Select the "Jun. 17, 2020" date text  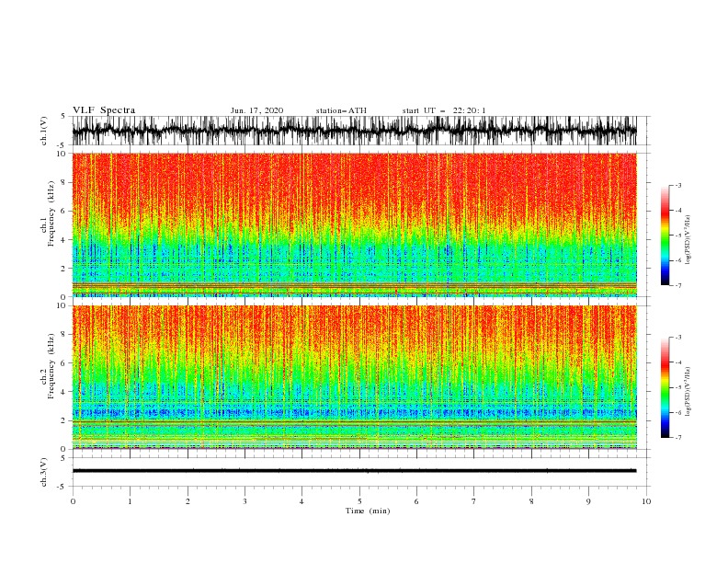tap(256, 110)
